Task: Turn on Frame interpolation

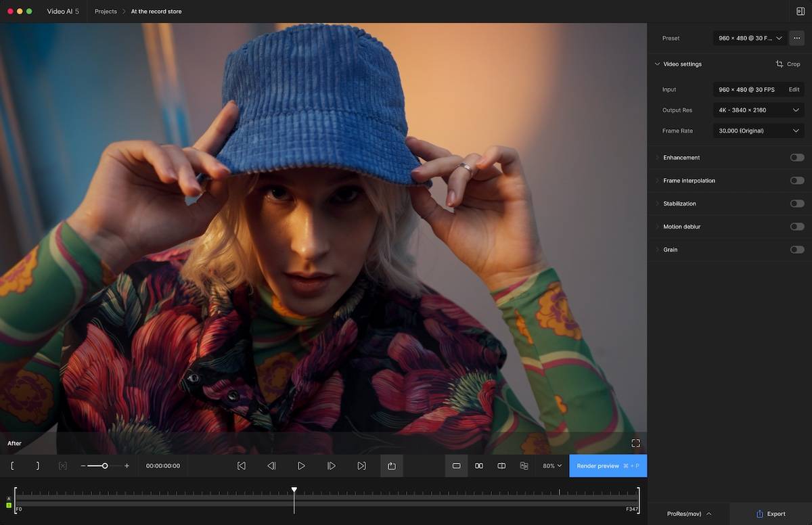Action: tap(796, 181)
